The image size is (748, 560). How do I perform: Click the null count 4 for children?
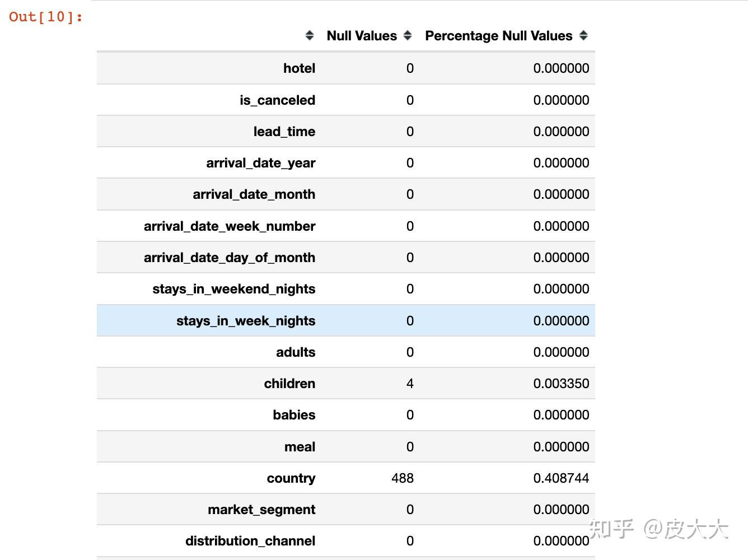[x=410, y=384]
